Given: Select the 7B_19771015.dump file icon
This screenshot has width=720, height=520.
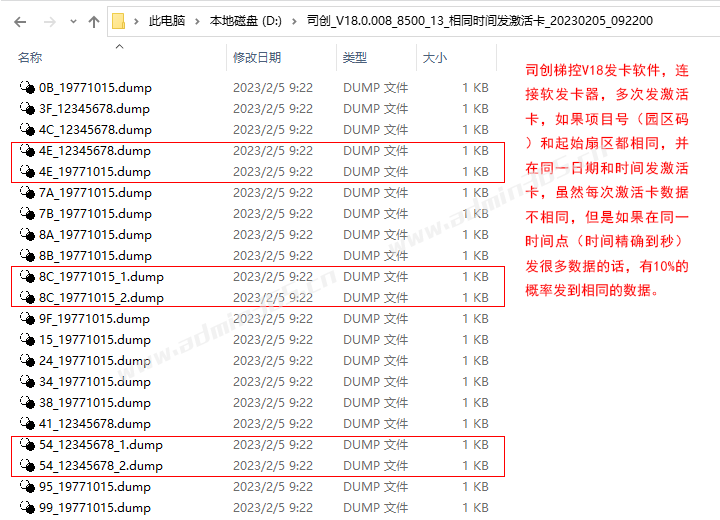Looking at the screenshot, I should (28, 214).
